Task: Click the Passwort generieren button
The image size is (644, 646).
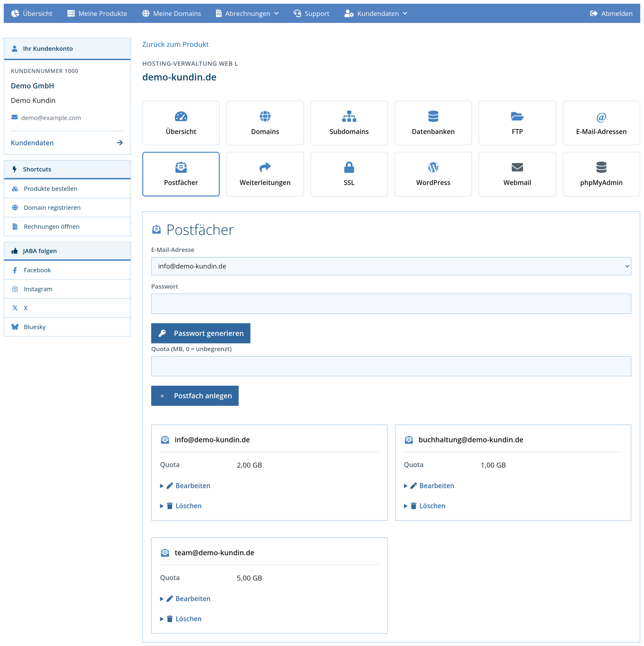Action: click(x=200, y=333)
